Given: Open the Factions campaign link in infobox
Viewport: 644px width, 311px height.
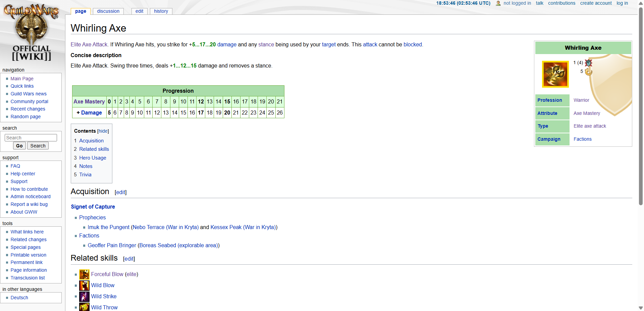Looking at the screenshot, I should click(x=583, y=139).
